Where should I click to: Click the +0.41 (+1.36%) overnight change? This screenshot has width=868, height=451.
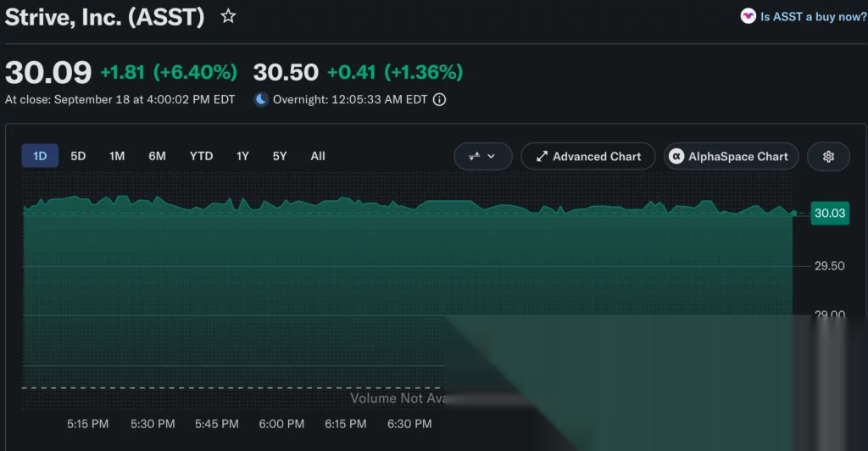[395, 72]
